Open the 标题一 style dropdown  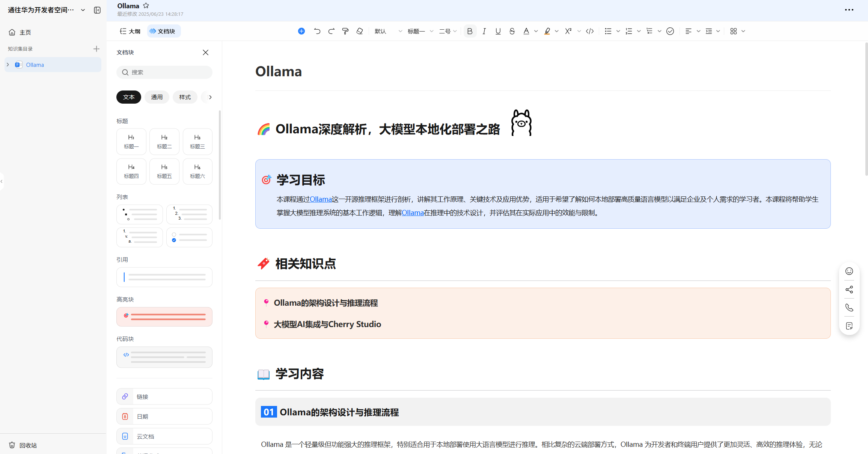[420, 31]
